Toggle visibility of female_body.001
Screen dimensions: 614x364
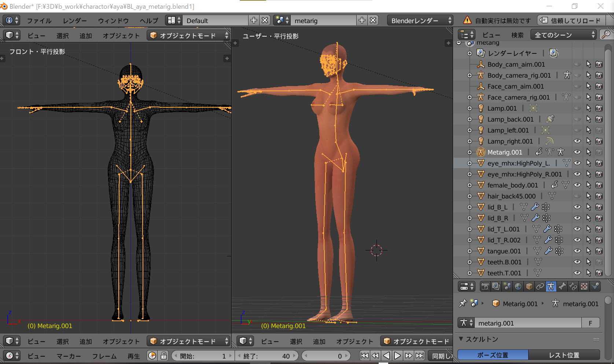(x=577, y=185)
